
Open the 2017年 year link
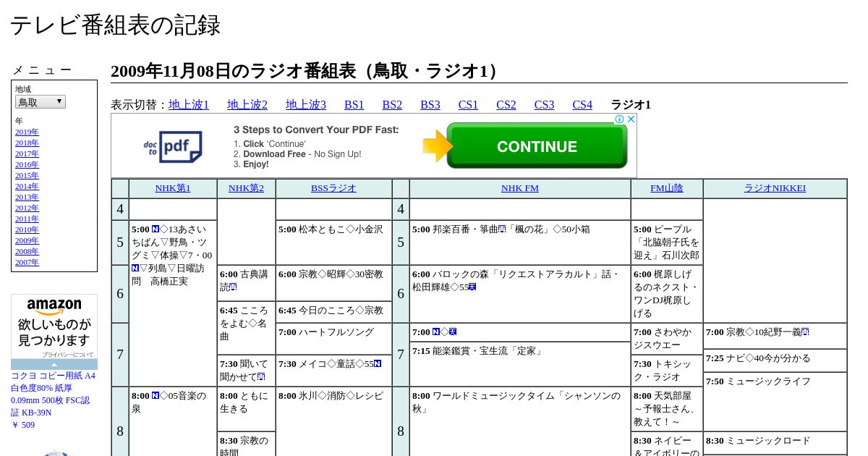coord(27,153)
